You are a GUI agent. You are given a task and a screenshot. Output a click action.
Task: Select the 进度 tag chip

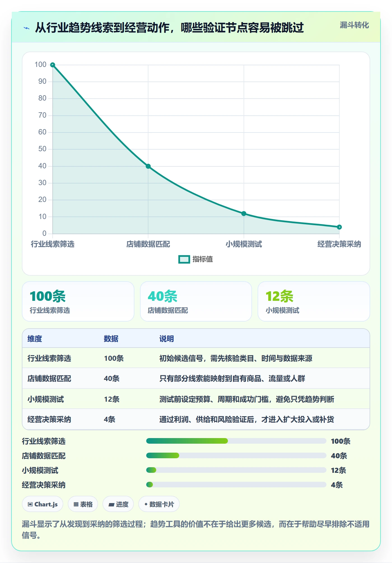(x=118, y=504)
